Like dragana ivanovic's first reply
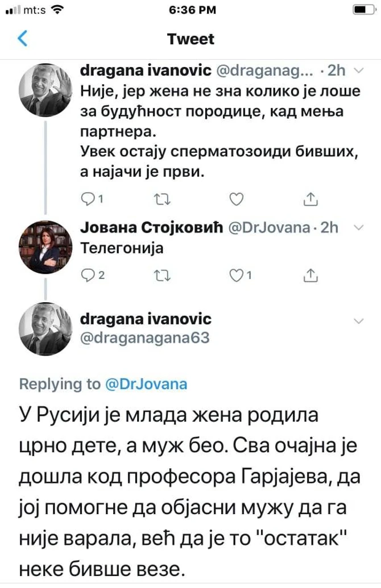The height and width of the screenshot is (588, 381). click(x=237, y=199)
